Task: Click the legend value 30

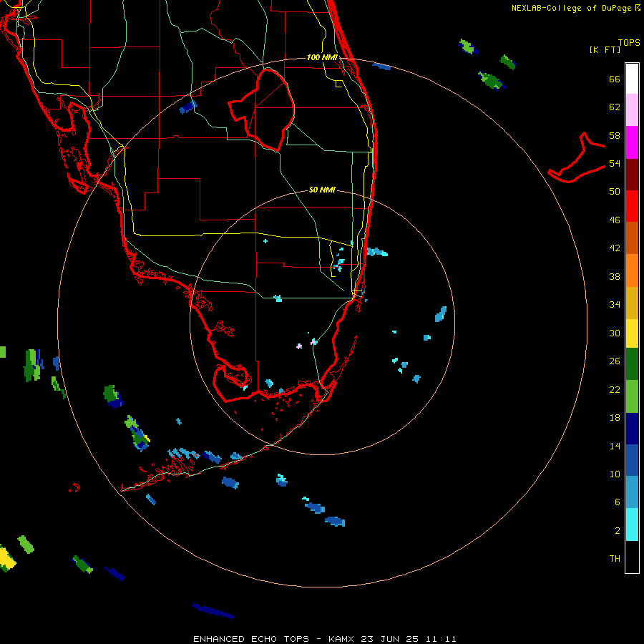Action: pyautogui.click(x=615, y=333)
